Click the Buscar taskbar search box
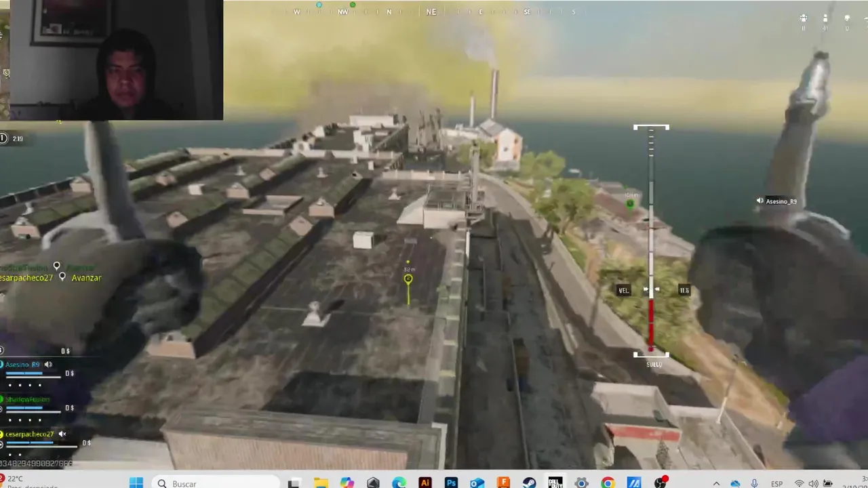This screenshot has height=488, width=868. coord(216,483)
